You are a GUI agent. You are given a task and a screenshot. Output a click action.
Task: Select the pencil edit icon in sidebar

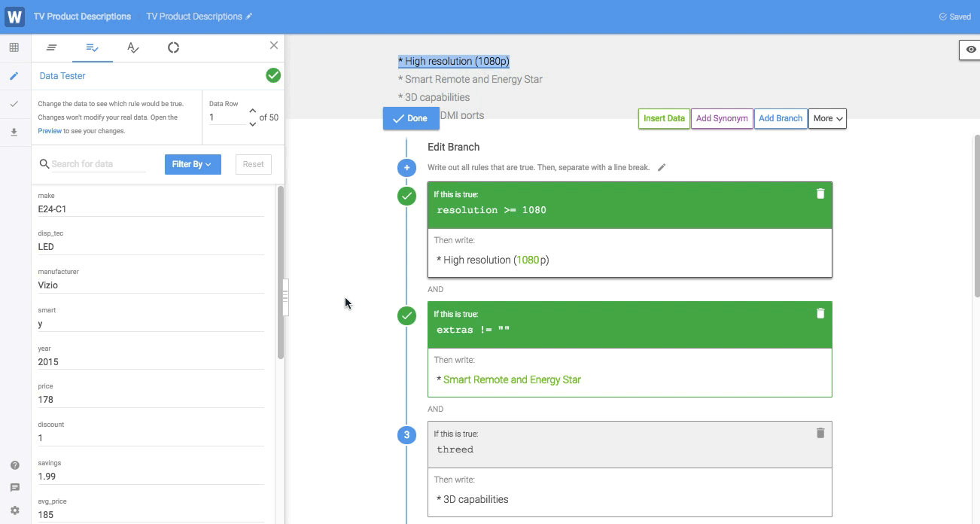14,76
